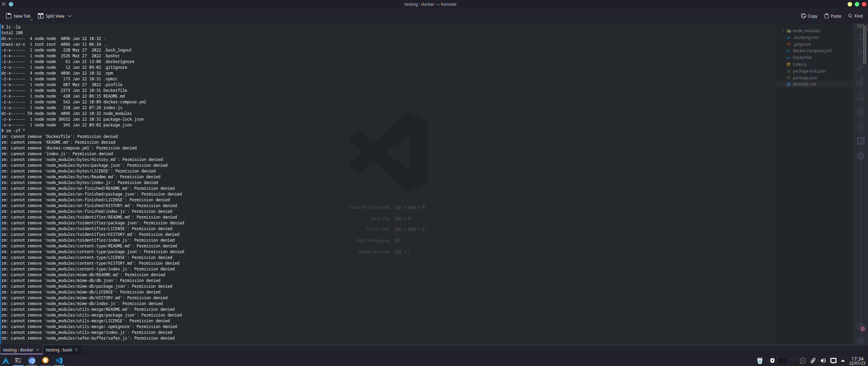The image size is (868, 366).
Task: Open the application launcher in taskbar
Action: click(x=6, y=360)
